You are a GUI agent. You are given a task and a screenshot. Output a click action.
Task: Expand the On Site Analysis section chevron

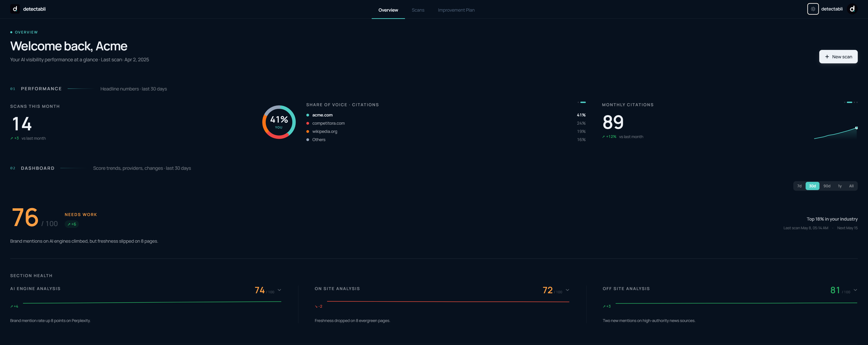click(567, 290)
